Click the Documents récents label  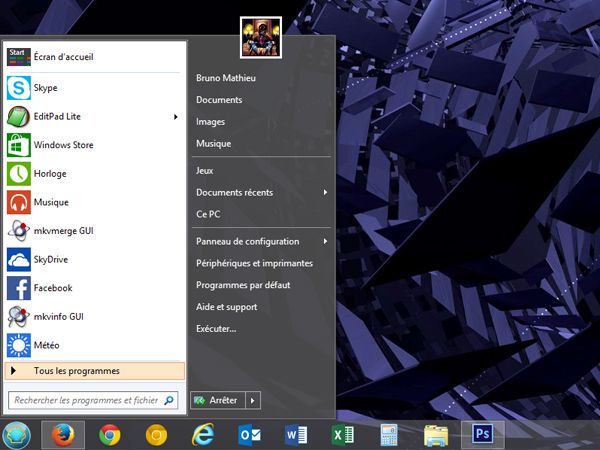pos(235,192)
